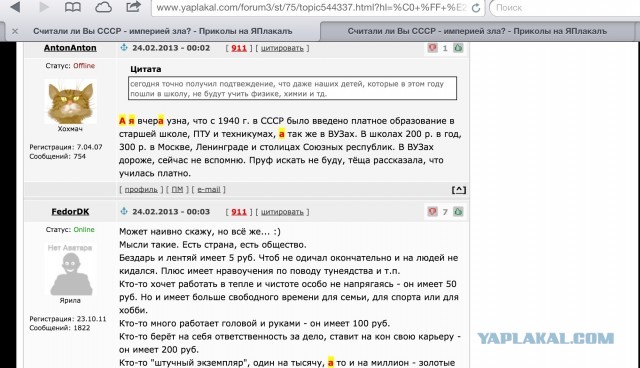Switch to the first Считали ли Вы СССР tab

point(162,31)
